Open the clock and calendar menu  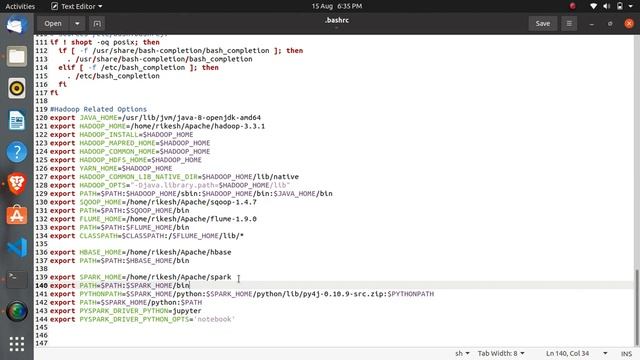337,7
